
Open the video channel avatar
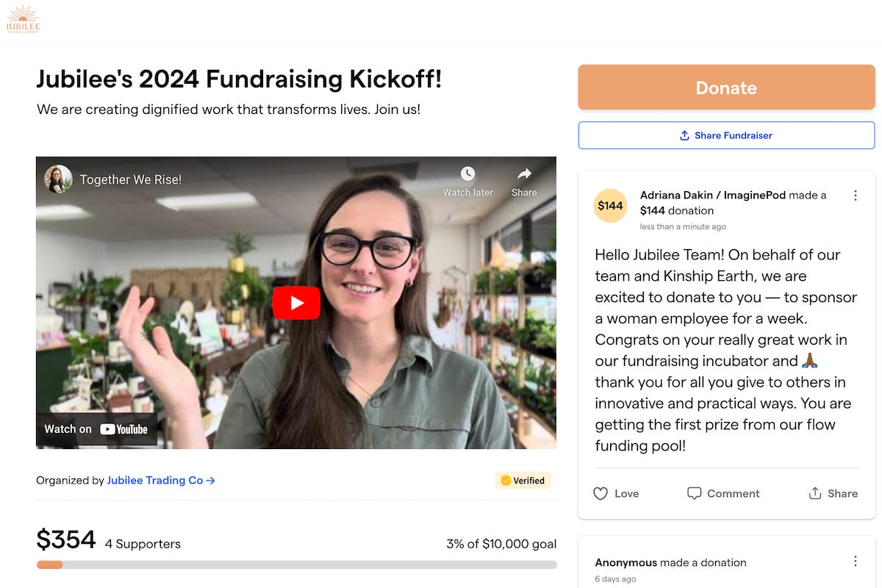58,179
